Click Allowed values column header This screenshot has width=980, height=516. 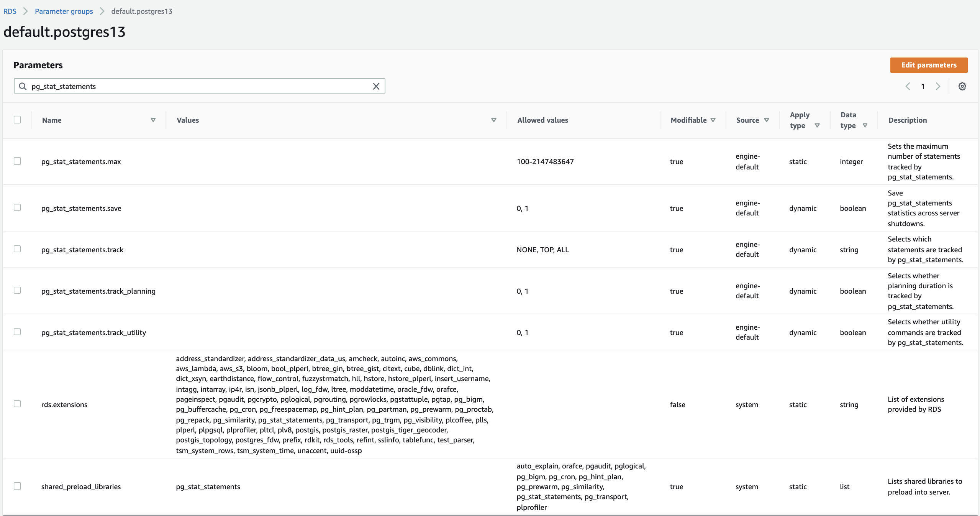[542, 120]
